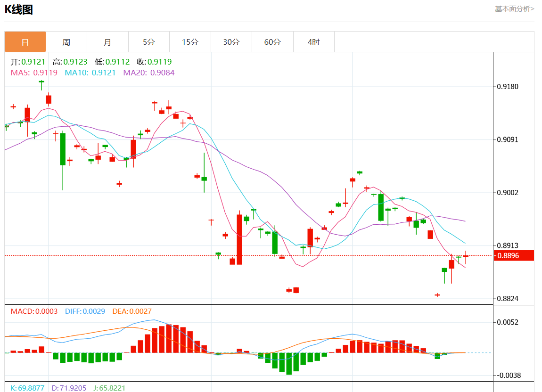Click the DIFF: 0.0029 indicator label
The width and height of the screenshot is (542, 392).
click(85, 311)
